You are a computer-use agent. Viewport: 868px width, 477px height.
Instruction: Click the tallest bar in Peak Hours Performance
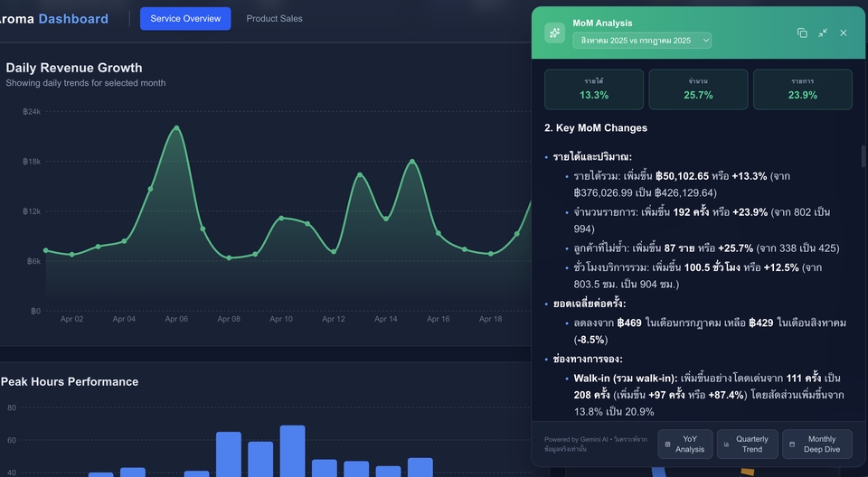click(292, 451)
